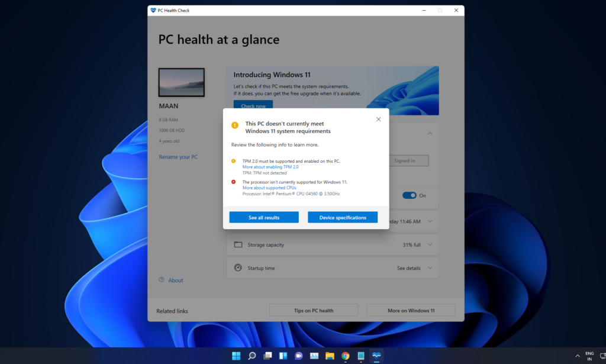
Task: Open More about enabling TPM 2.0 link
Action: tap(270, 167)
